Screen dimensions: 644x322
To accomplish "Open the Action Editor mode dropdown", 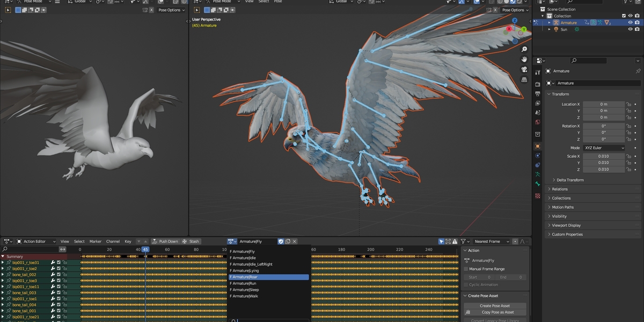I will 37,241.
